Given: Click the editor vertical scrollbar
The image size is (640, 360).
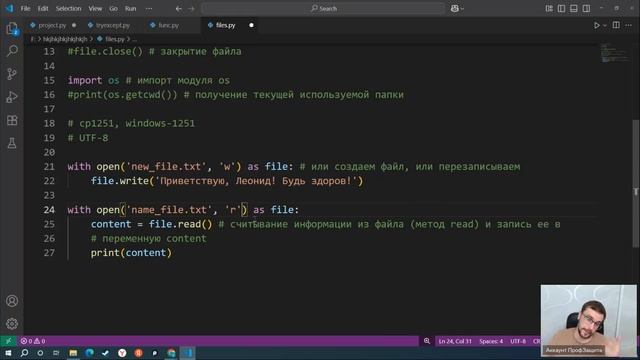Looking at the screenshot, I should 636,184.
